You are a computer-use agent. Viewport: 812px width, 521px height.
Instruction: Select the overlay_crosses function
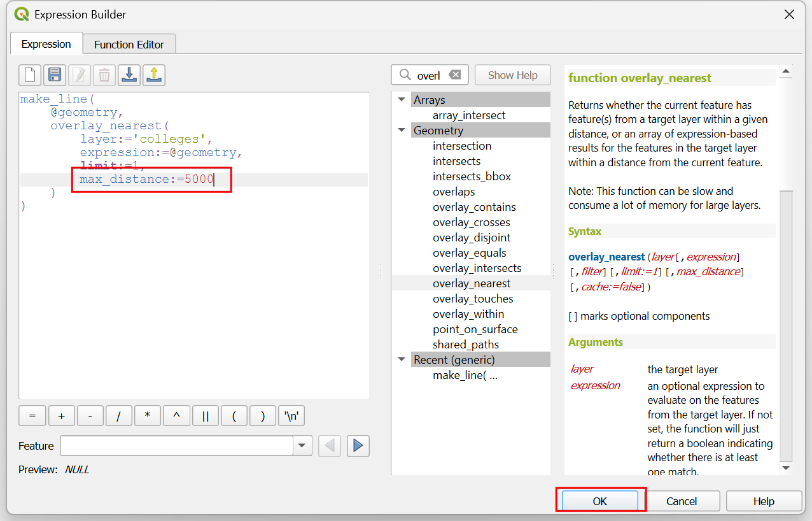(471, 222)
